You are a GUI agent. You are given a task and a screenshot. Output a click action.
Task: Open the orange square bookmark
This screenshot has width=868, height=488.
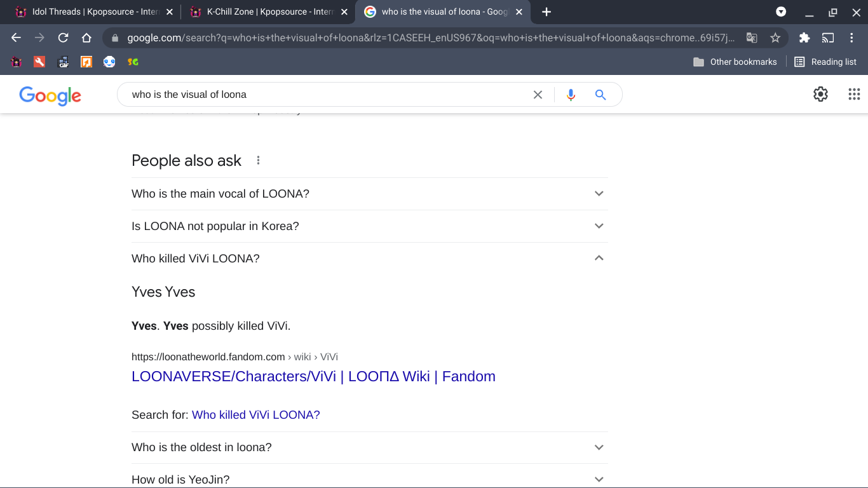click(86, 62)
